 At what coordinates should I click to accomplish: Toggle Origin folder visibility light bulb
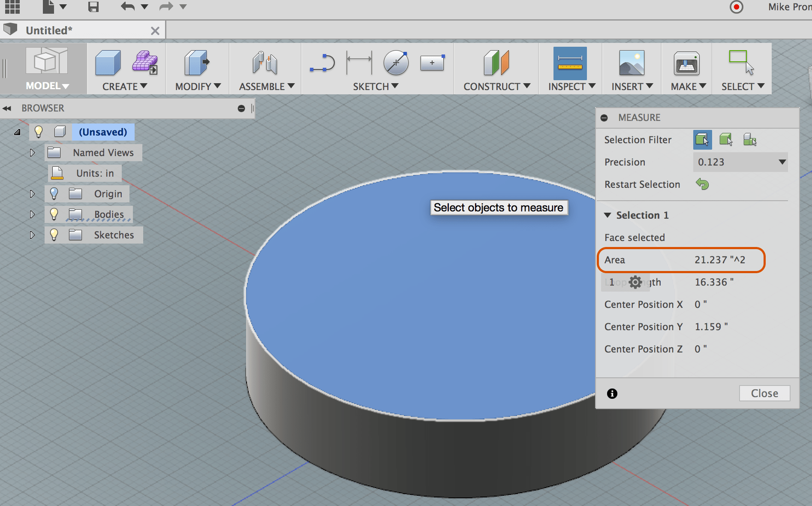click(54, 194)
